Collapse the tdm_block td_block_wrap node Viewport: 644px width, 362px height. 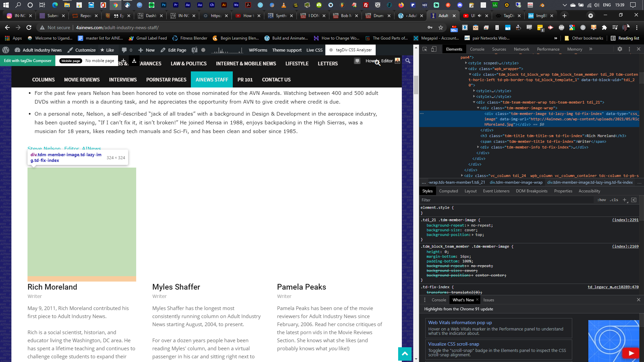click(470, 74)
